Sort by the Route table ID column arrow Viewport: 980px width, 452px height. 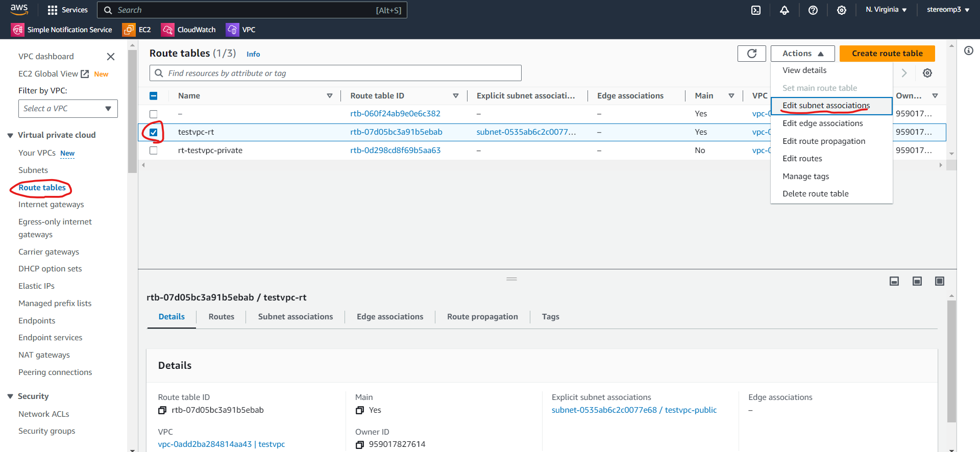(x=456, y=96)
